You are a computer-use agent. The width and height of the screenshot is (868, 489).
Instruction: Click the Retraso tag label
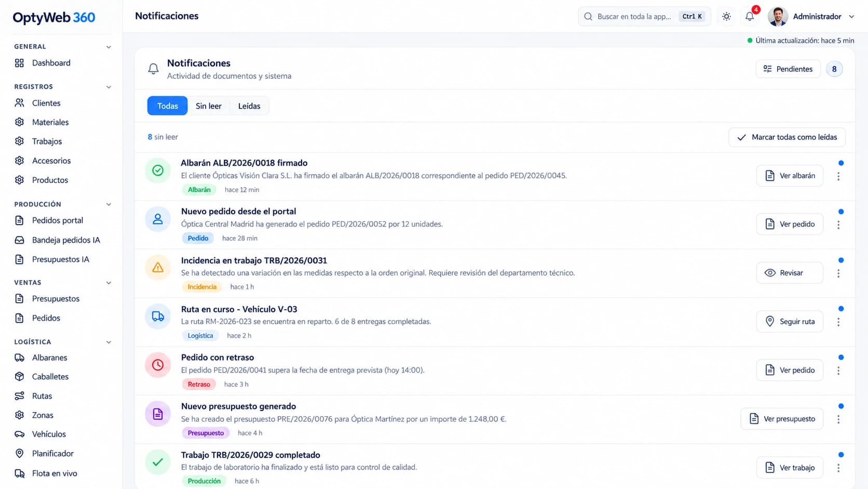[199, 385]
